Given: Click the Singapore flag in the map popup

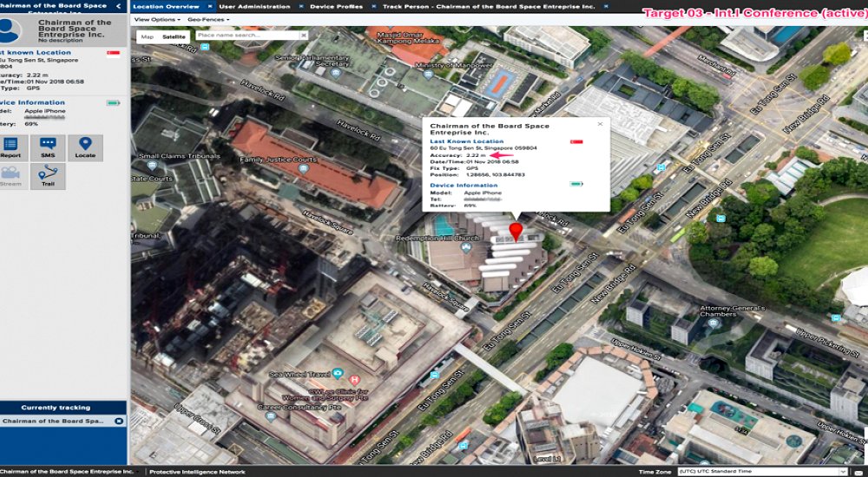Looking at the screenshot, I should [x=576, y=141].
